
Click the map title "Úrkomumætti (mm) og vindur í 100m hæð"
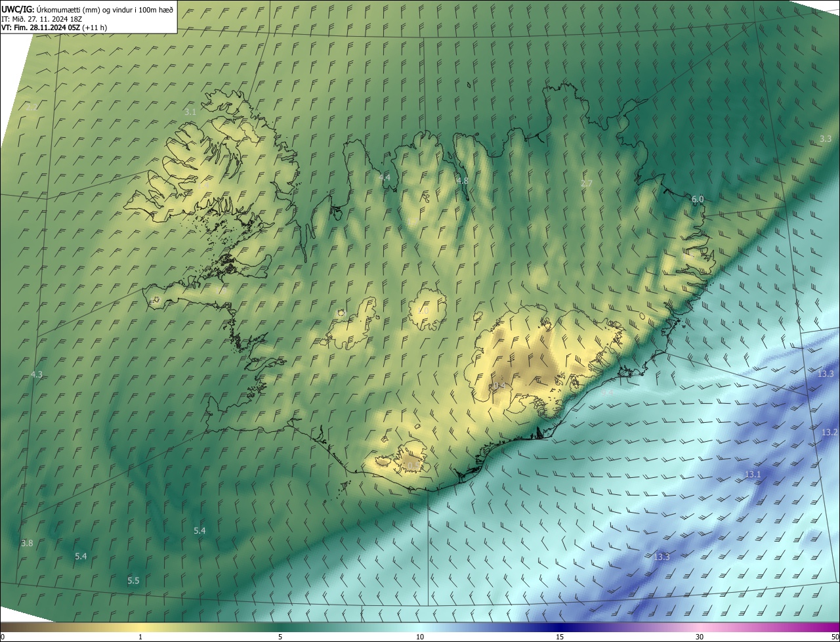point(105,9)
